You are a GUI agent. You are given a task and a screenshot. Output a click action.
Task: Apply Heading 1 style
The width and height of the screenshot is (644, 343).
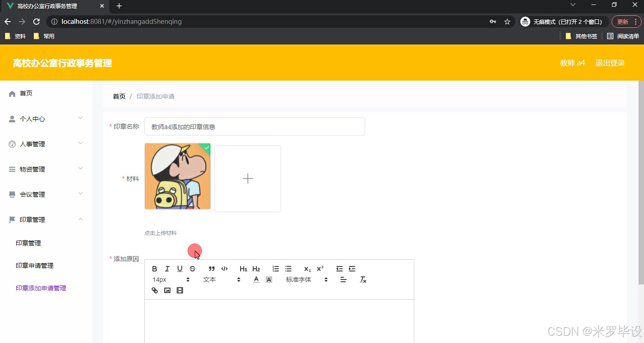point(243,269)
